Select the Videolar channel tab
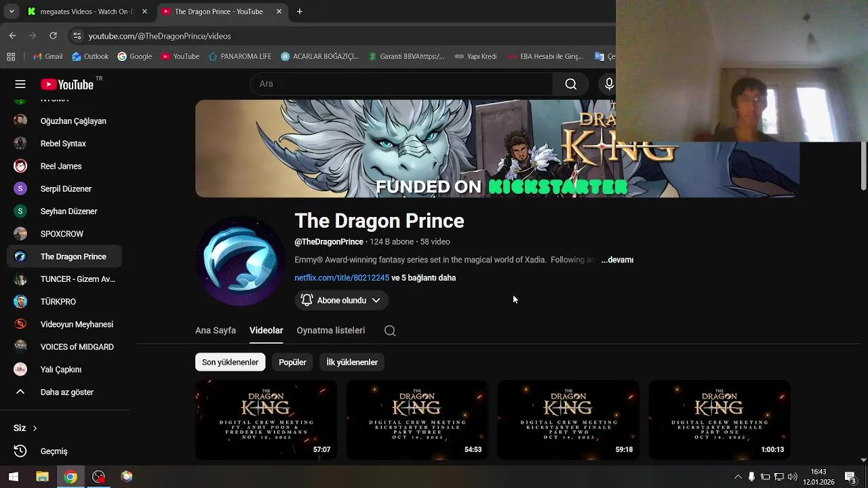Screen dimensions: 868x488 click(266, 330)
